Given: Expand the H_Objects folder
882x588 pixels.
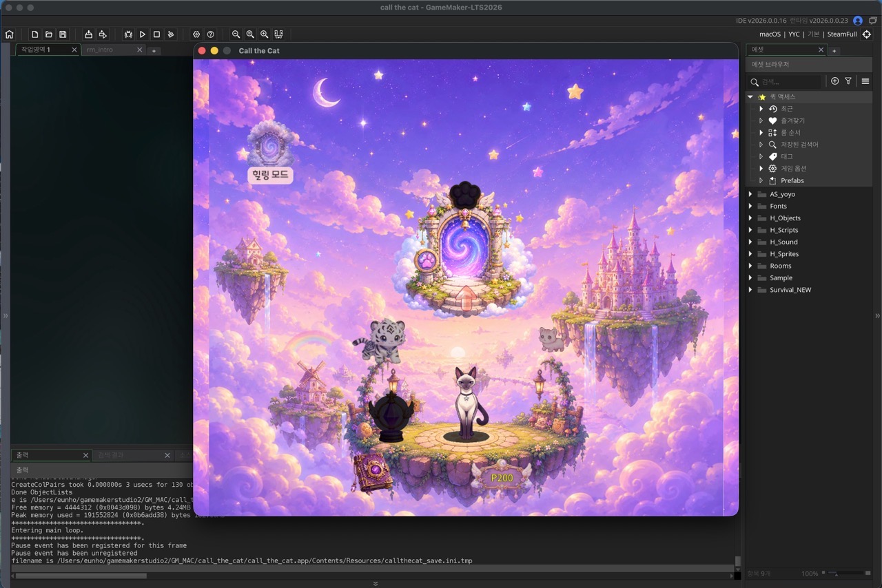Looking at the screenshot, I should [750, 218].
